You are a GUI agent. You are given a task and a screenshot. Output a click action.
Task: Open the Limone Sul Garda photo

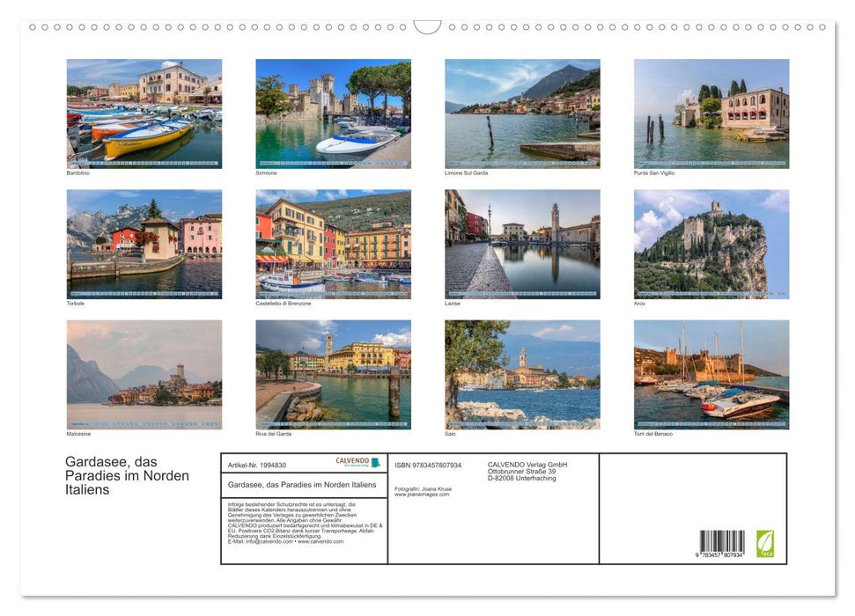coord(521,113)
